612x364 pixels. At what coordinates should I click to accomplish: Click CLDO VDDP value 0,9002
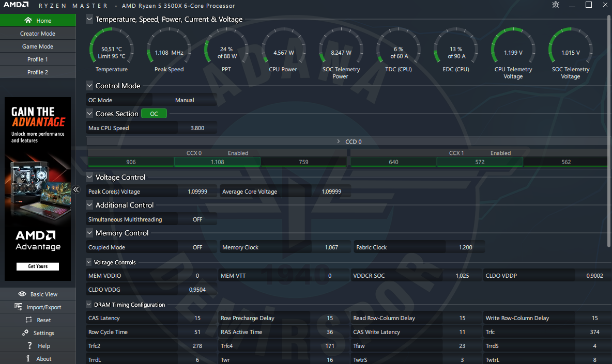point(594,276)
